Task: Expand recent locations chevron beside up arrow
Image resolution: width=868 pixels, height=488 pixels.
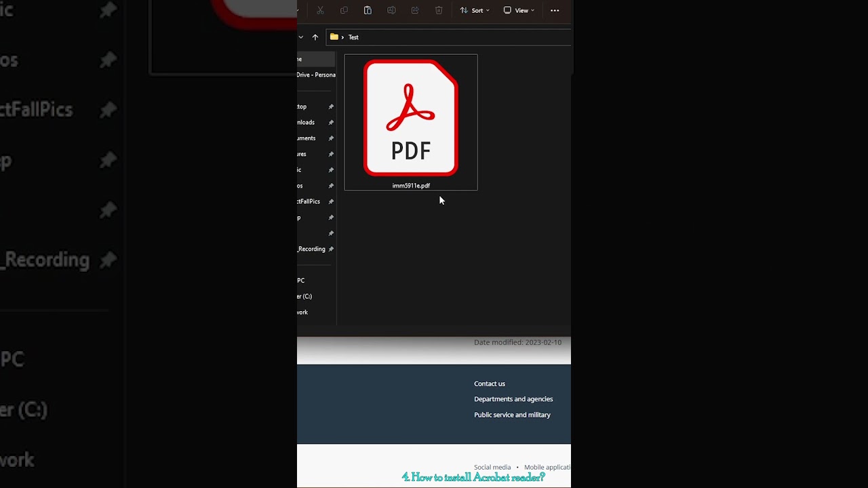Action: [x=300, y=37]
